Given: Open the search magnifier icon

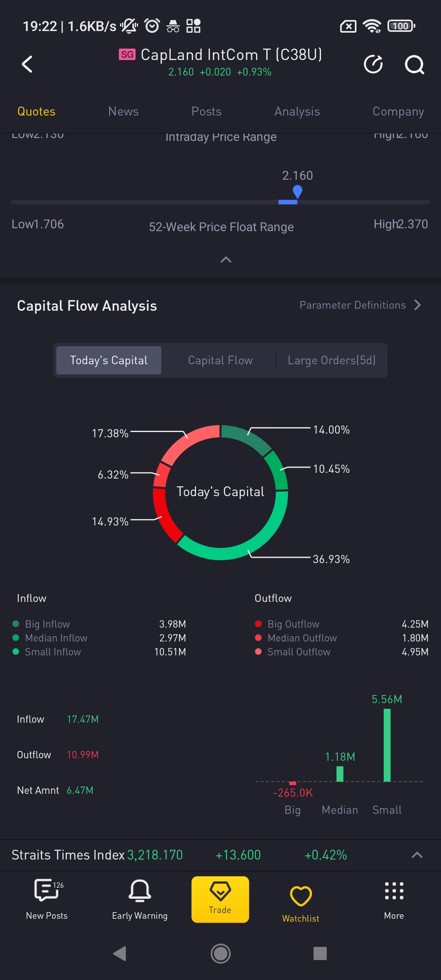Looking at the screenshot, I should point(414,64).
